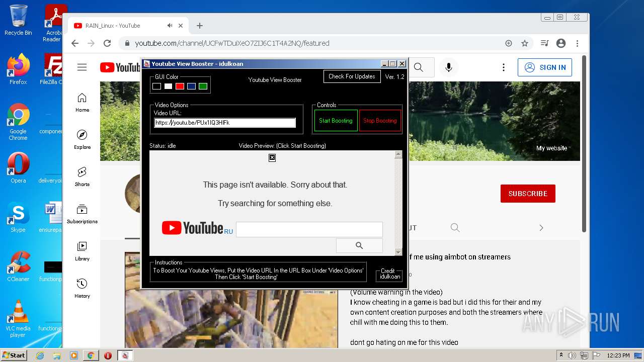The width and height of the screenshot is (644, 362).
Task: Open VLC media player desktop icon
Action: 18,319
